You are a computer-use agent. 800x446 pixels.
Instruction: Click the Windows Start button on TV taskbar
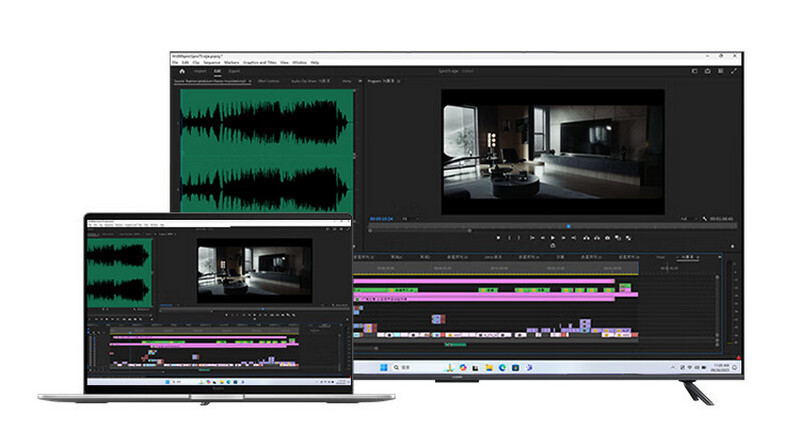click(382, 367)
